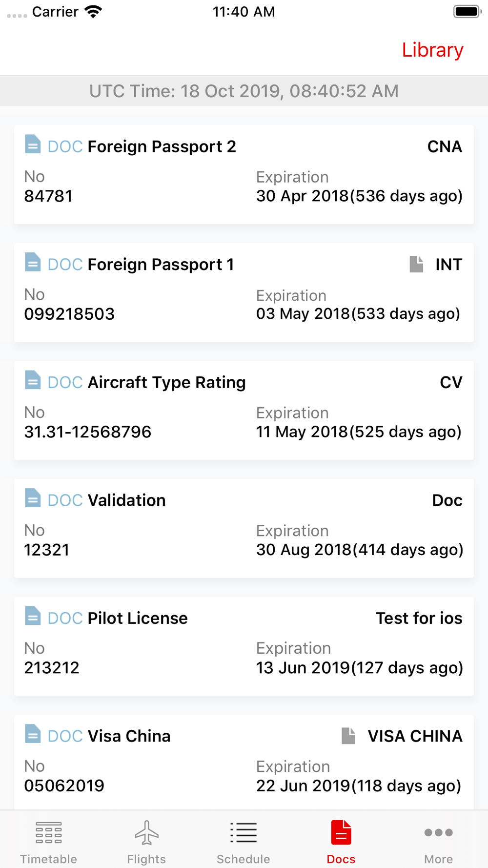Viewport: 488px width, 868px height.
Task: Tap the Docs tab icon
Action: 341,833
